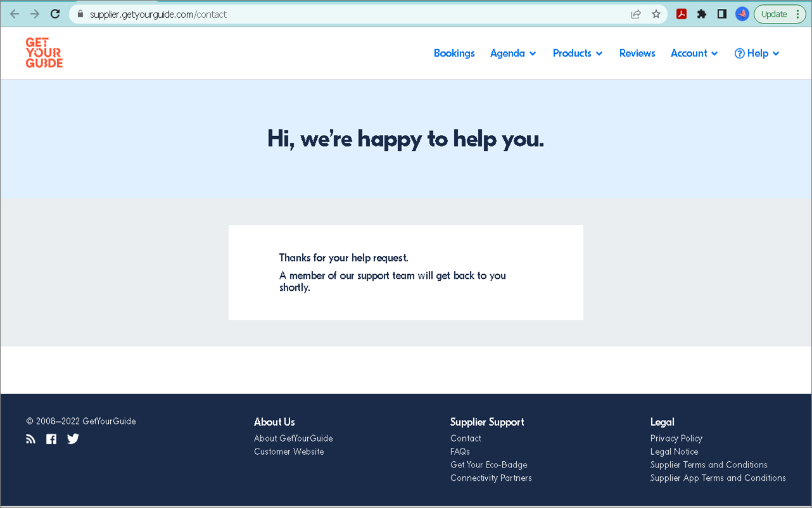Visit GetYourGuide's Facebook page icon
812x508 pixels.
[x=51, y=438]
